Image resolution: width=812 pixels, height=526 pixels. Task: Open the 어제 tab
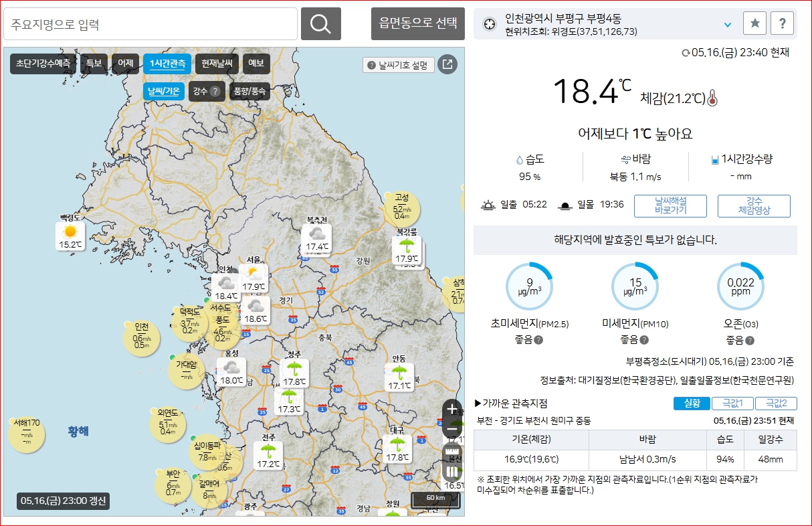coord(125,64)
